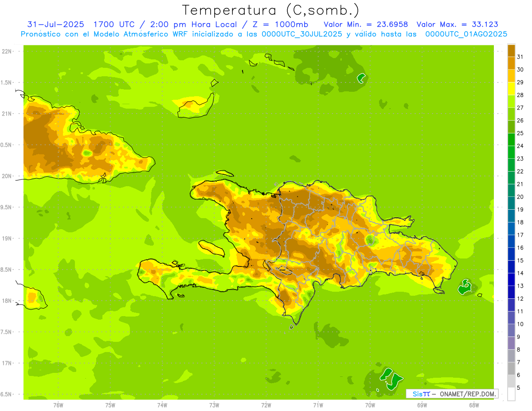The image size is (532, 411).
Task: Click the yellow legend swatch between 28 and 29
Action: click(511, 89)
